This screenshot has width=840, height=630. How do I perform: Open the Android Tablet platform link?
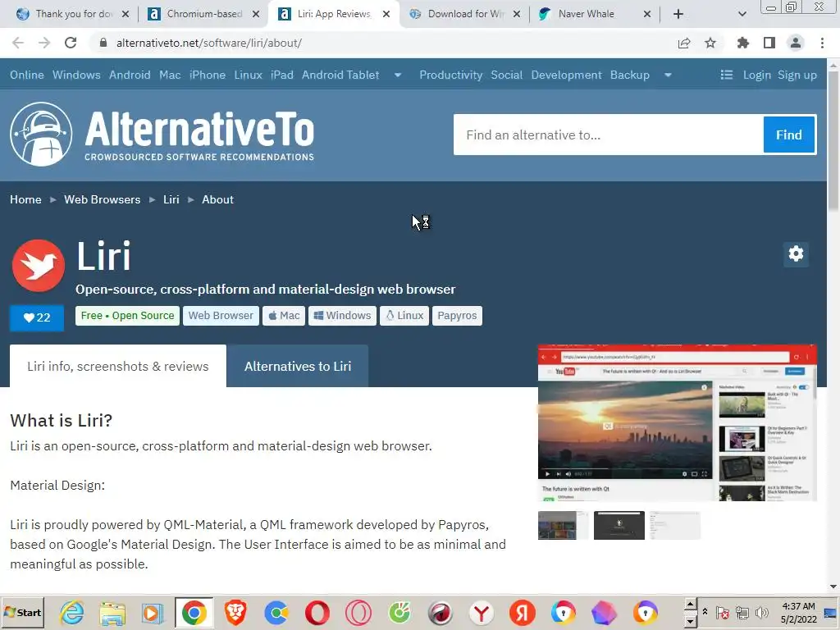click(x=340, y=75)
